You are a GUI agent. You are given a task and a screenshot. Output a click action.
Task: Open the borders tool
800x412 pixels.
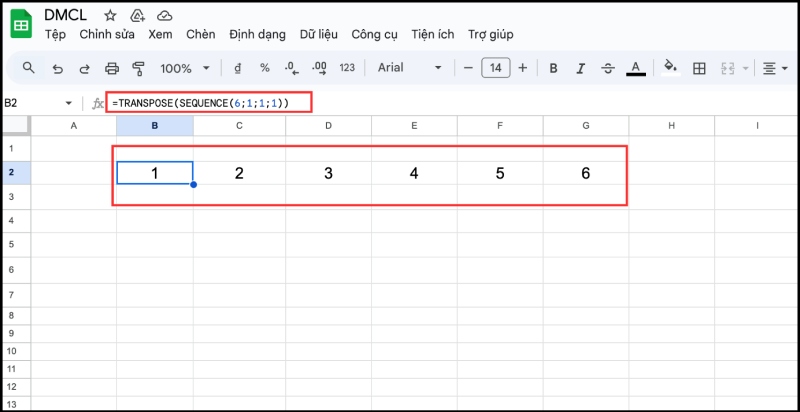point(699,68)
